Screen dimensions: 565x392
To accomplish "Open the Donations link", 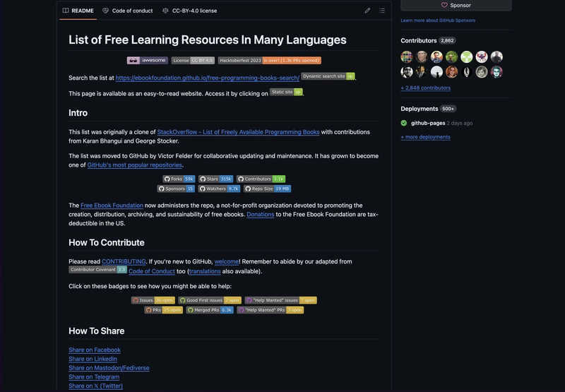I will (x=260, y=214).
